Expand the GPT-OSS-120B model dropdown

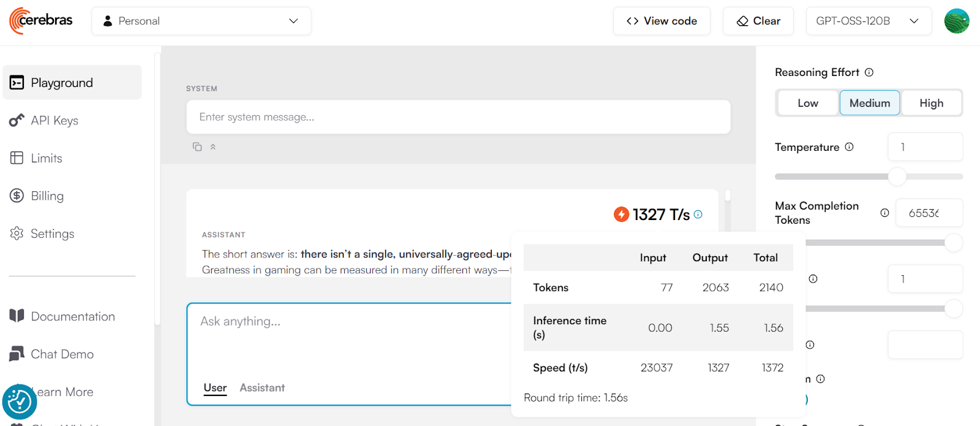868,21
